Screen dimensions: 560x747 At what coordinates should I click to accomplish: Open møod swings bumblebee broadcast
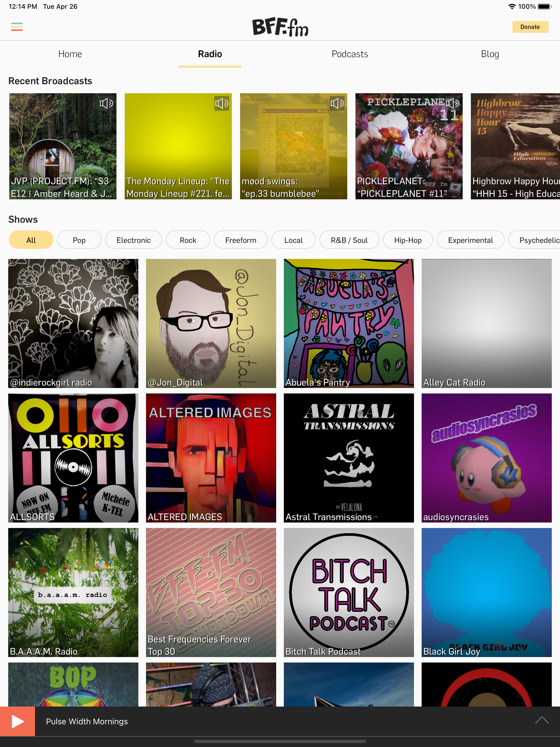click(293, 146)
